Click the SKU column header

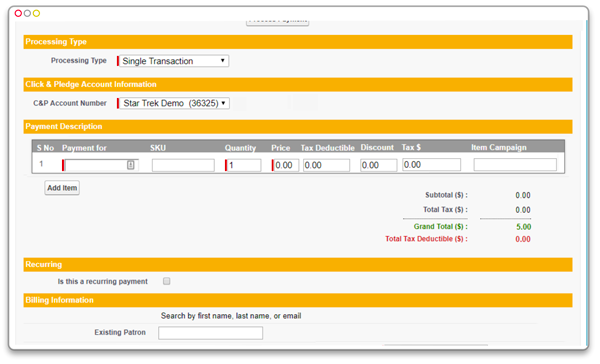pos(158,148)
